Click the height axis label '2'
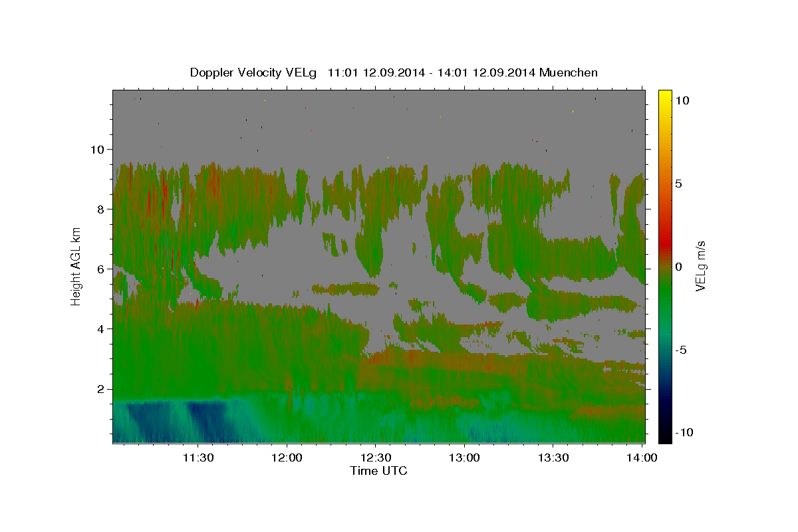 pos(102,389)
